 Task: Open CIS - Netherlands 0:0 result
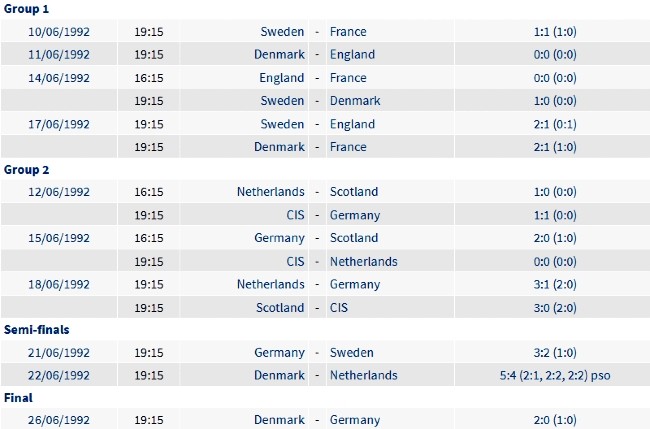click(555, 262)
